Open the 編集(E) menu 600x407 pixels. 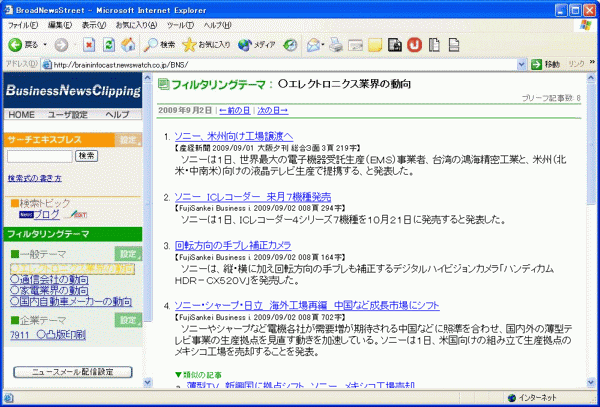[x=60, y=25]
